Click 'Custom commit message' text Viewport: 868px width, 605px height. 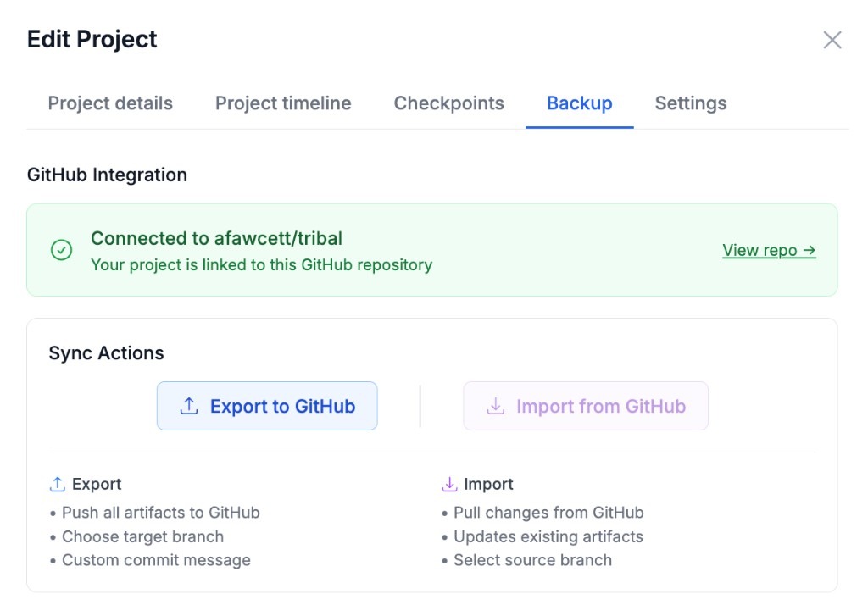tap(156, 560)
